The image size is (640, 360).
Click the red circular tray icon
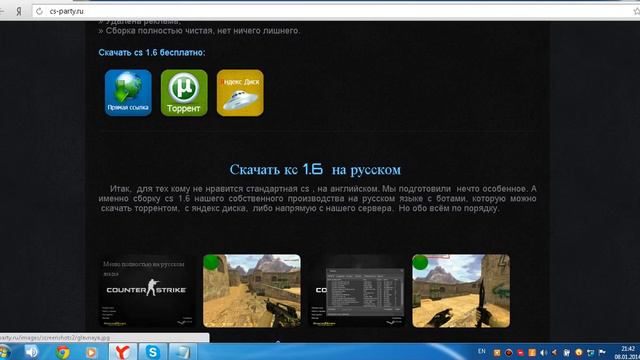(x=509, y=352)
